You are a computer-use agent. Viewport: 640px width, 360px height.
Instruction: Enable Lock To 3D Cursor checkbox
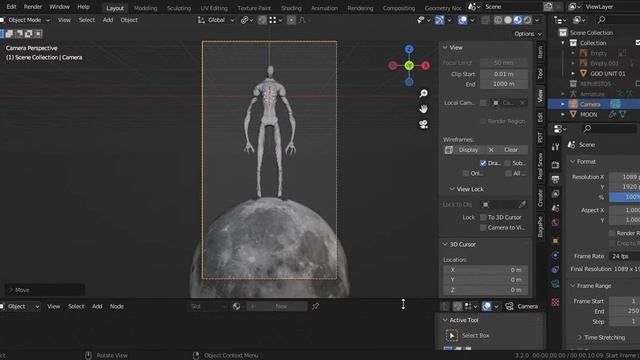(x=483, y=217)
